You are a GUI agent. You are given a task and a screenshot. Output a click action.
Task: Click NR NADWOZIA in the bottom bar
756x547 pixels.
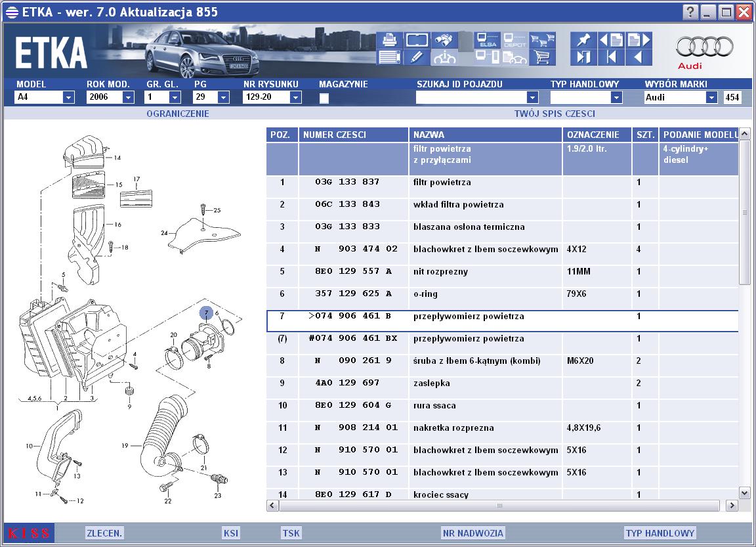click(473, 533)
